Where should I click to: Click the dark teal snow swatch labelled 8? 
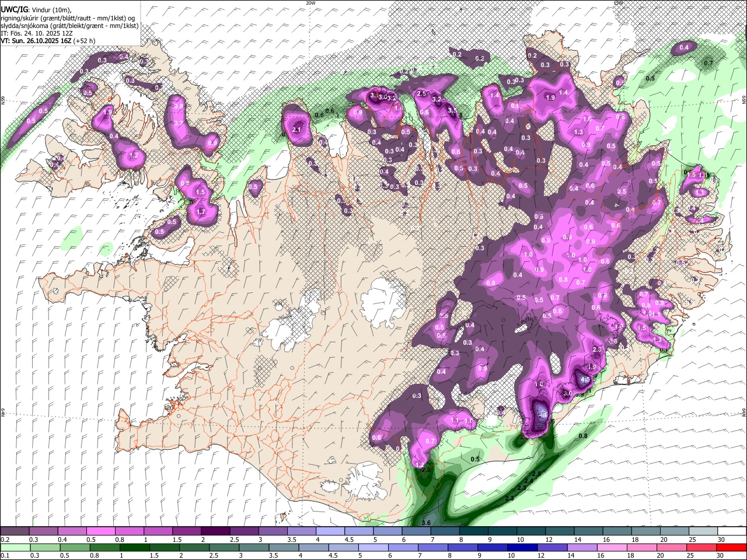coord(473,531)
